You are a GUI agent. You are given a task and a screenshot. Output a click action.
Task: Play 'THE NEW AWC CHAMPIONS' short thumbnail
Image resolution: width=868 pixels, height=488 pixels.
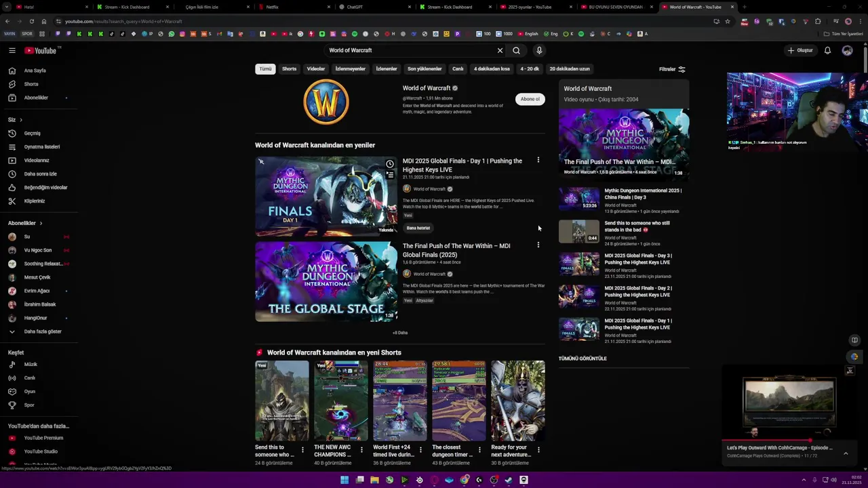(341, 401)
